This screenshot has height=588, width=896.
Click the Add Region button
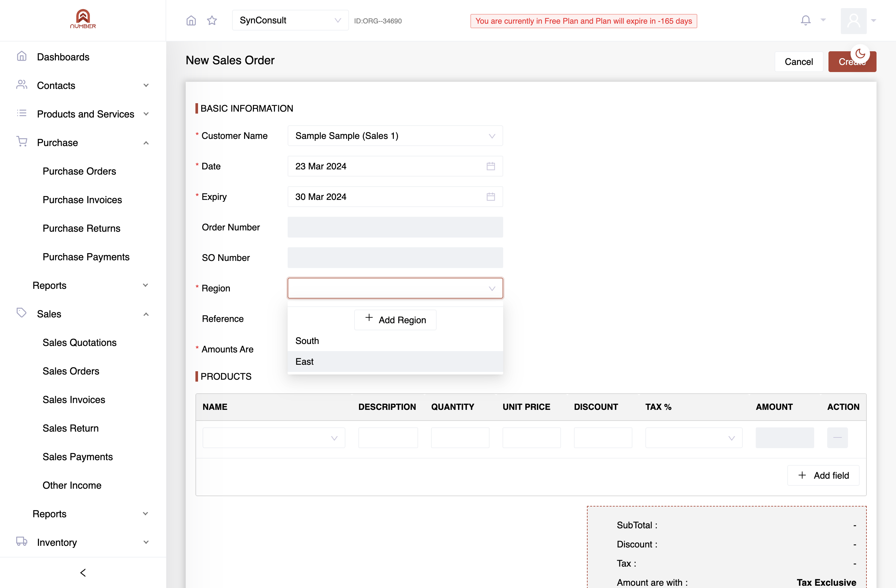395,320
